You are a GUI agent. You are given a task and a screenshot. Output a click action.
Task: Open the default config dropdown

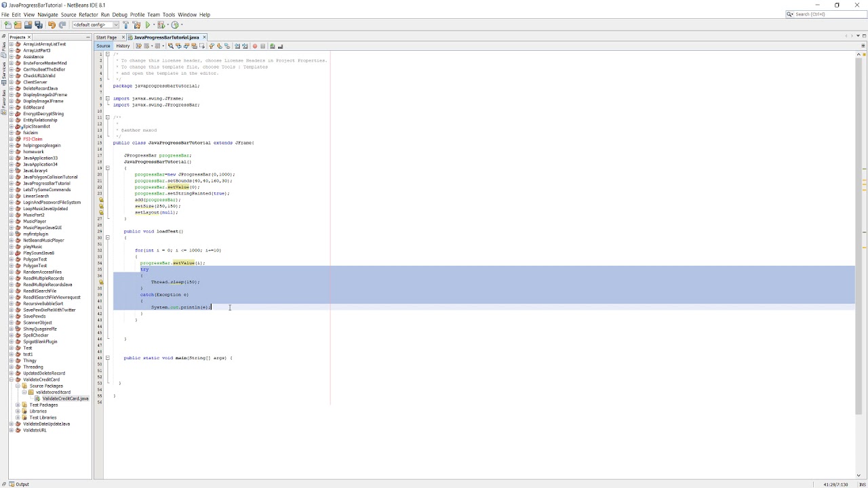pos(95,25)
